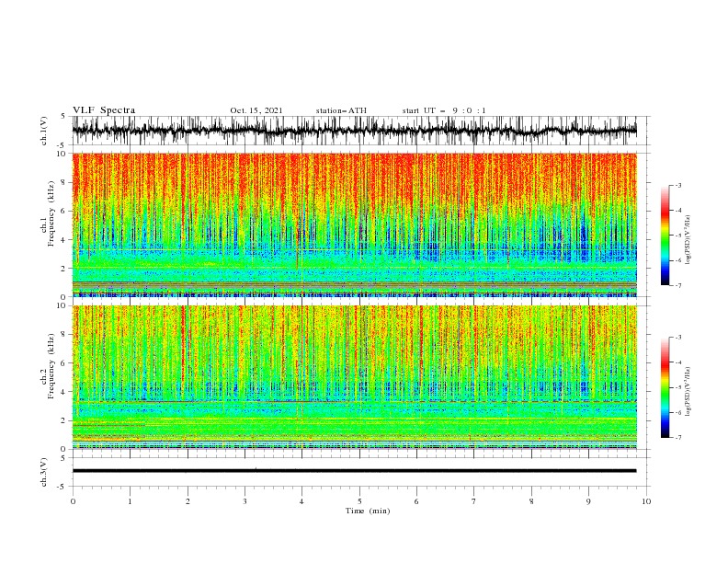Click the ch.1 PSD color scale bar
Viewport: 728px width, 563px height.
coord(665,236)
